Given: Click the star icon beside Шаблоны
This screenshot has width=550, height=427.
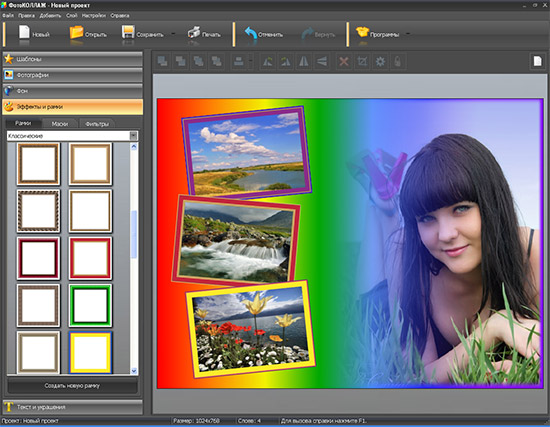Looking at the screenshot, I should click(x=9, y=59).
